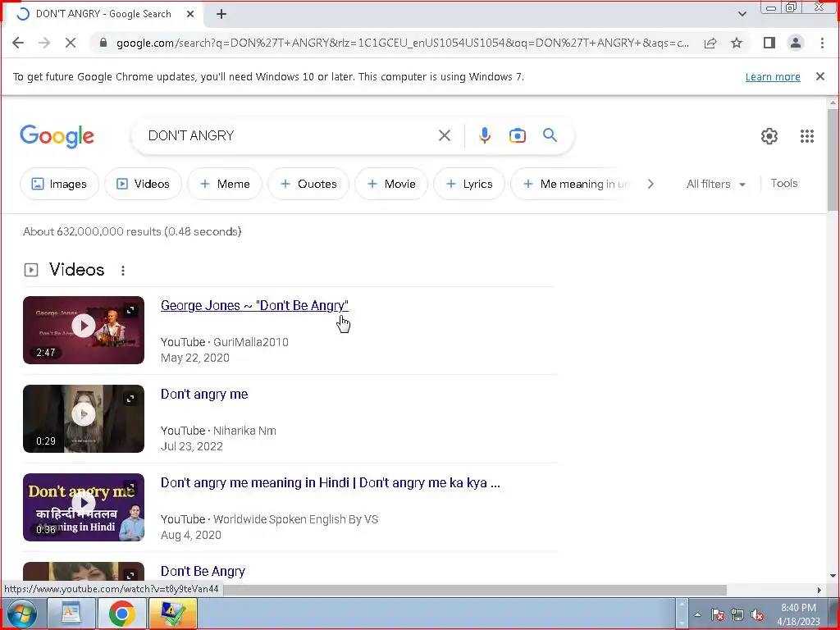Screen dimensions: 840x630
Task: Bookmark this page with the star icon
Action: click(x=737, y=43)
